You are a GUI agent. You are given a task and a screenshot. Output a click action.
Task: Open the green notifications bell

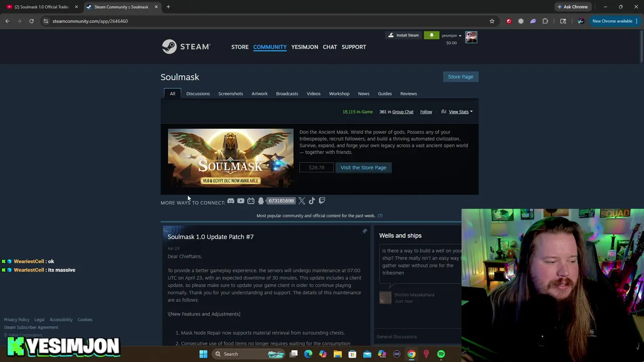pos(431,35)
